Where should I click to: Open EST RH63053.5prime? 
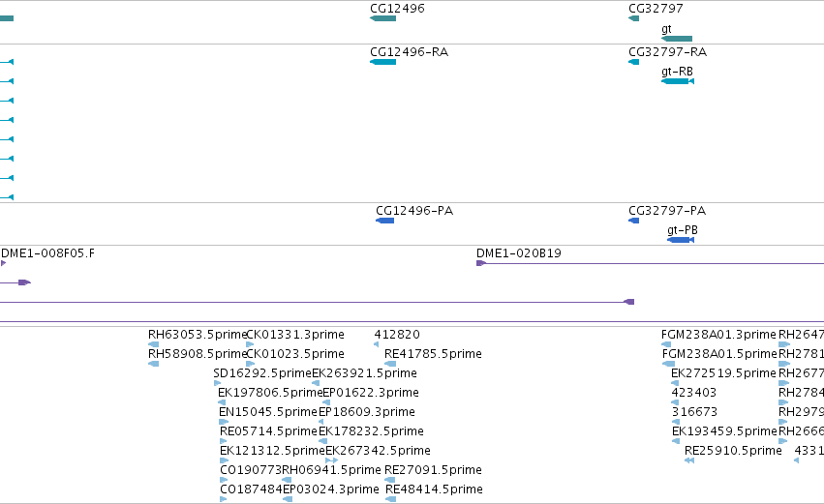198,335
